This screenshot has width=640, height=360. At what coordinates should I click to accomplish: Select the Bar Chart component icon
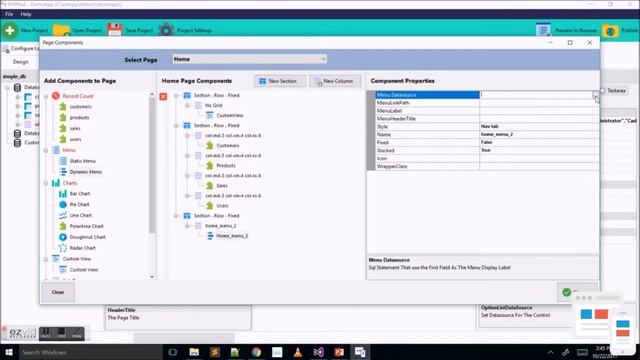pyautogui.click(x=63, y=193)
